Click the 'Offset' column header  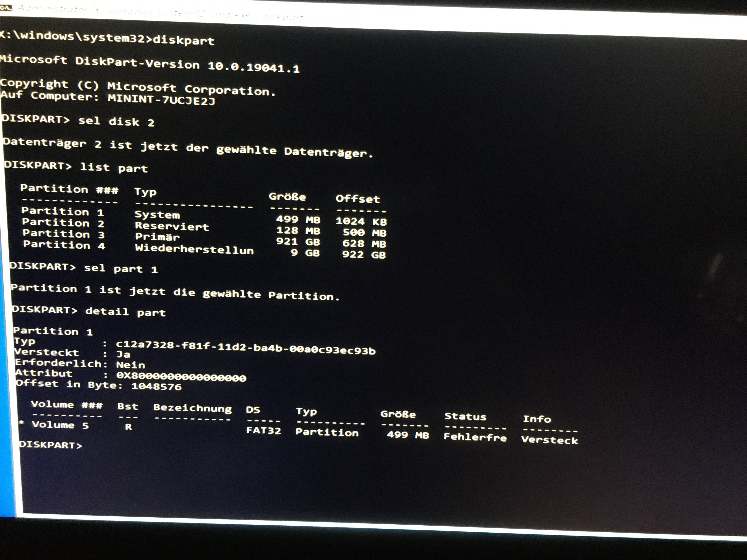click(x=357, y=199)
